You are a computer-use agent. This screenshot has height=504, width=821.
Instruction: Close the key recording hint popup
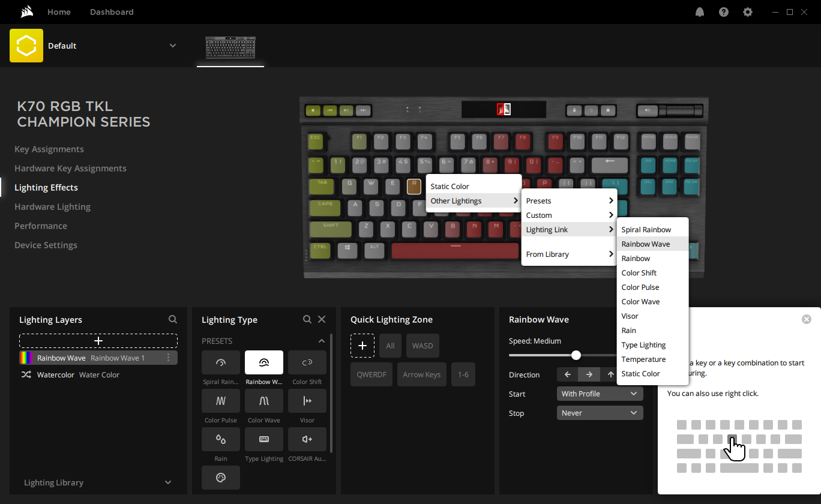(807, 319)
